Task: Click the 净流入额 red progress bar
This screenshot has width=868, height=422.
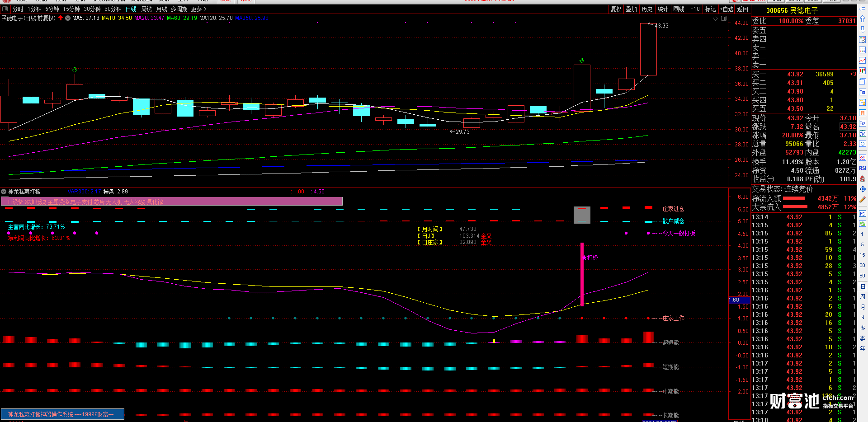Action: [x=794, y=198]
